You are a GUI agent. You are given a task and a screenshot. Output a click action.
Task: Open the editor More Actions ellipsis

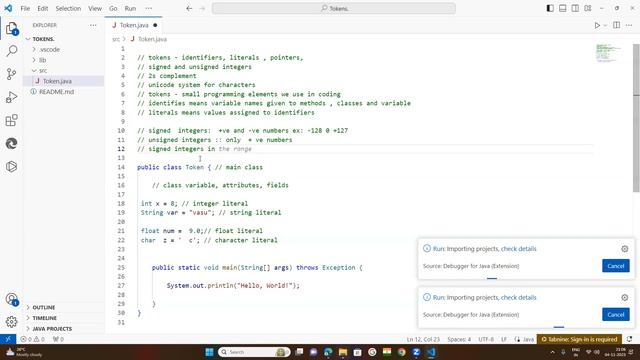(629, 25)
